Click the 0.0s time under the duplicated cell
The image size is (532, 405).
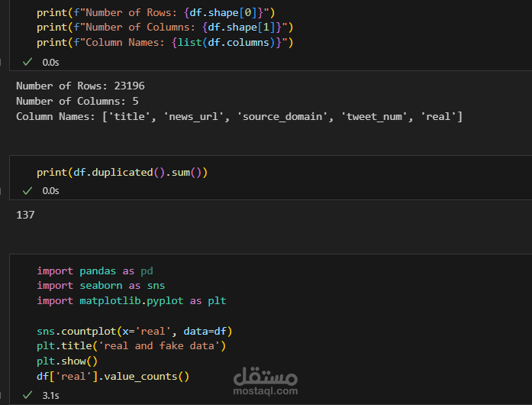point(50,191)
